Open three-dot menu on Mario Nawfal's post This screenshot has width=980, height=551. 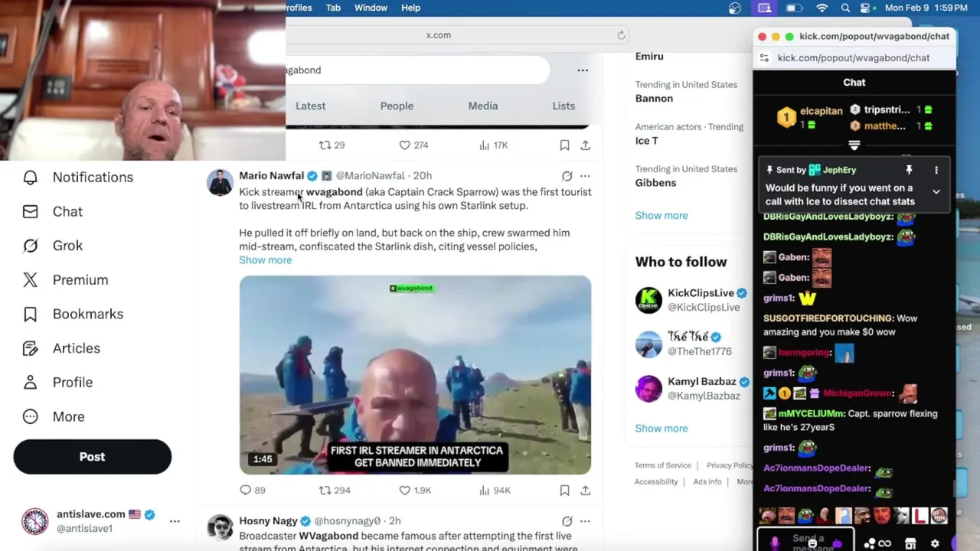click(x=585, y=176)
